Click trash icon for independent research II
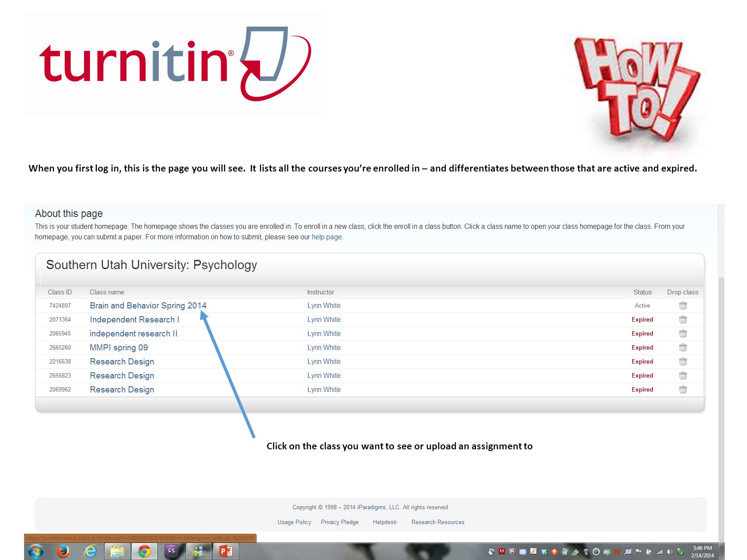 tap(683, 333)
